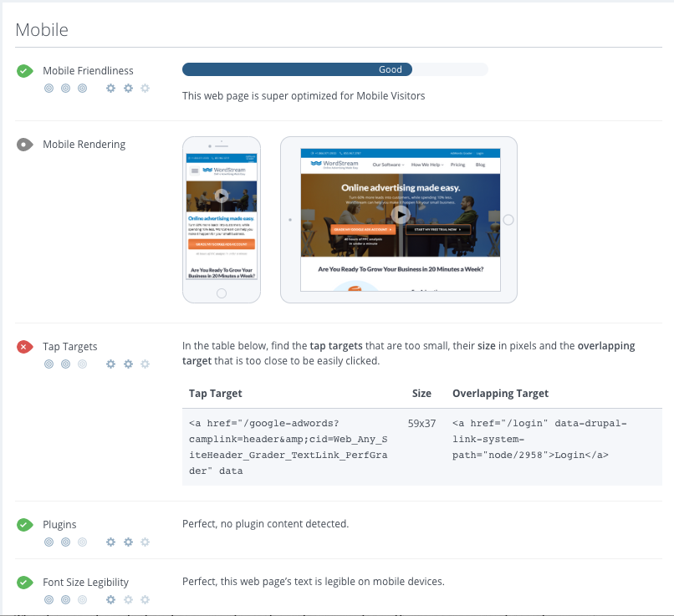
Task: Expand the Mobile Rendering section
Action: (84, 144)
